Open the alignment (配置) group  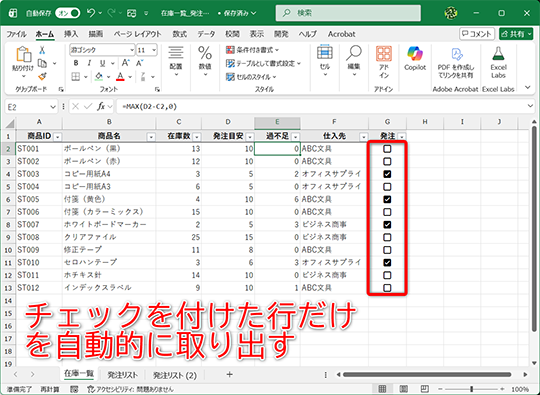(x=176, y=62)
